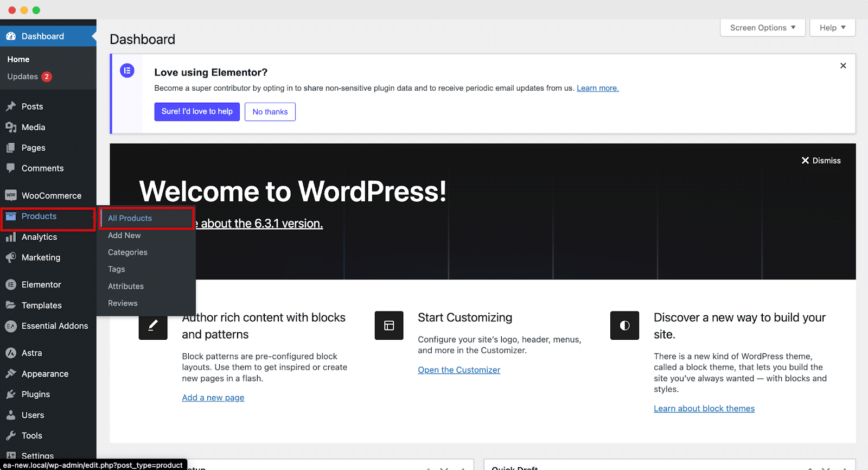Go to Home under Dashboard
This screenshot has width=868, height=470.
(x=18, y=59)
